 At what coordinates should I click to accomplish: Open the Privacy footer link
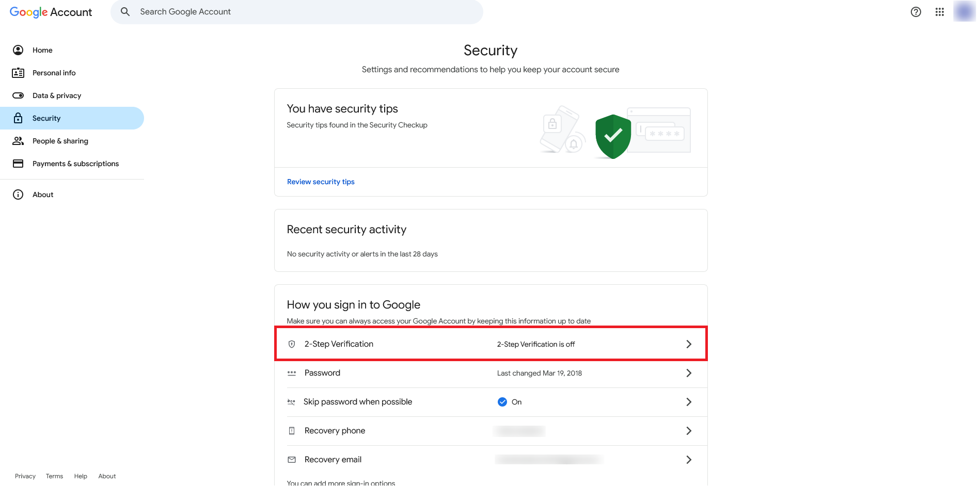[x=25, y=476]
